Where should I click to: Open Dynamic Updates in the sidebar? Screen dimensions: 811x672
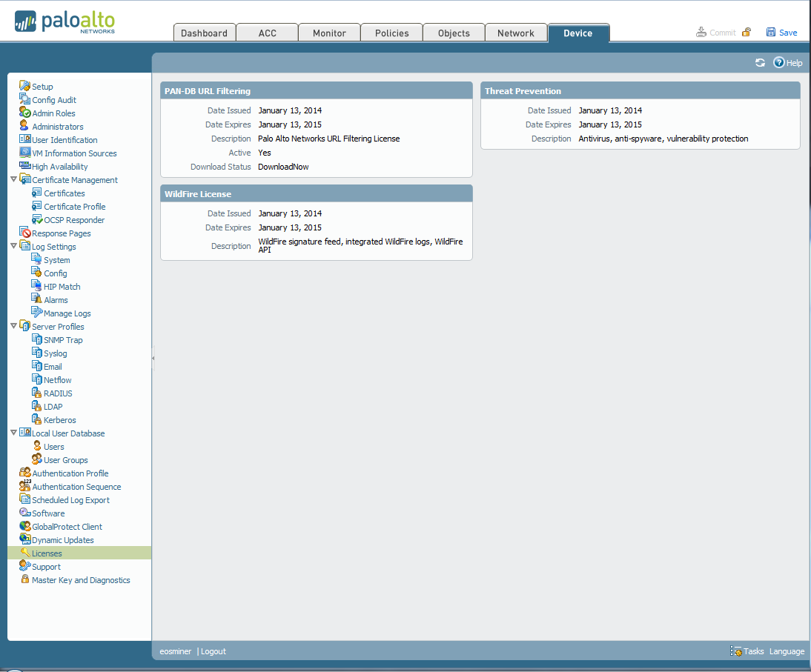[x=62, y=540]
